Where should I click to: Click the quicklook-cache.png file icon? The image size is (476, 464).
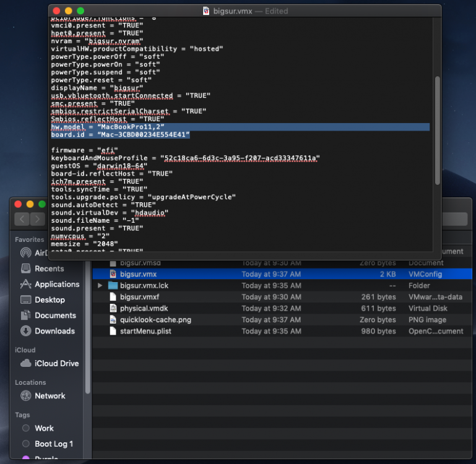click(113, 320)
